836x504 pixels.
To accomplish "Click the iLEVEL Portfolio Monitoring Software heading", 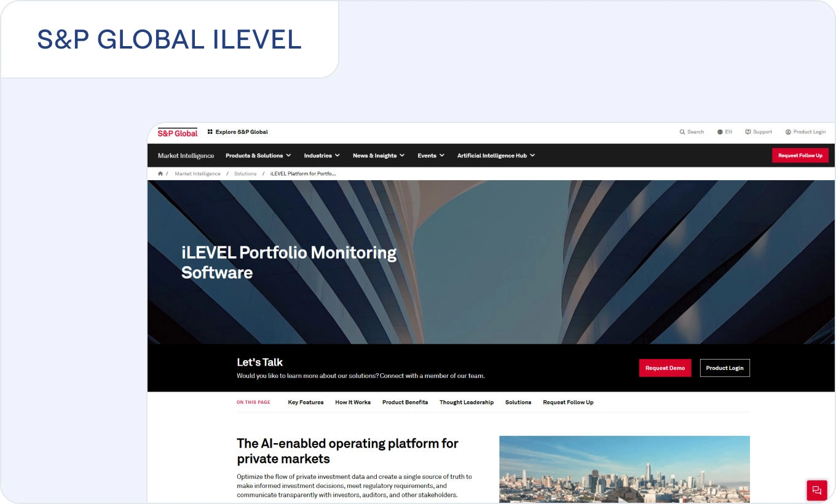I will (x=289, y=262).
